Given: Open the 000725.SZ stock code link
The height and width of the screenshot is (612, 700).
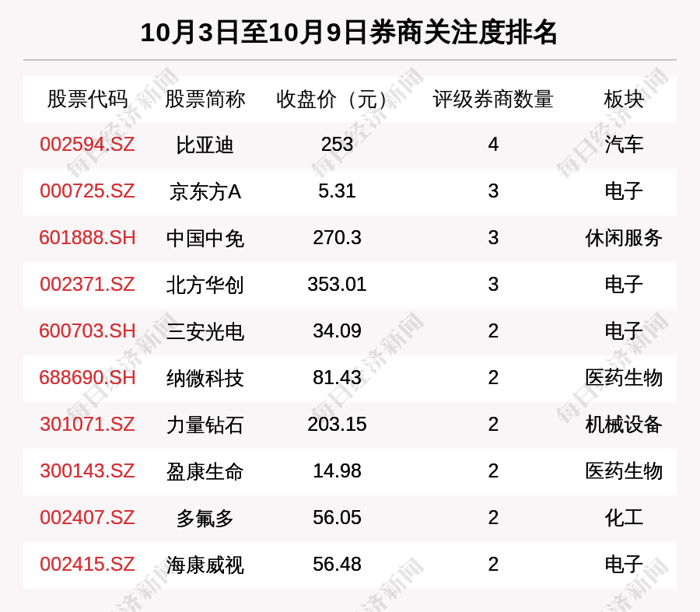Looking at the screenshot, I should [87, 191].
